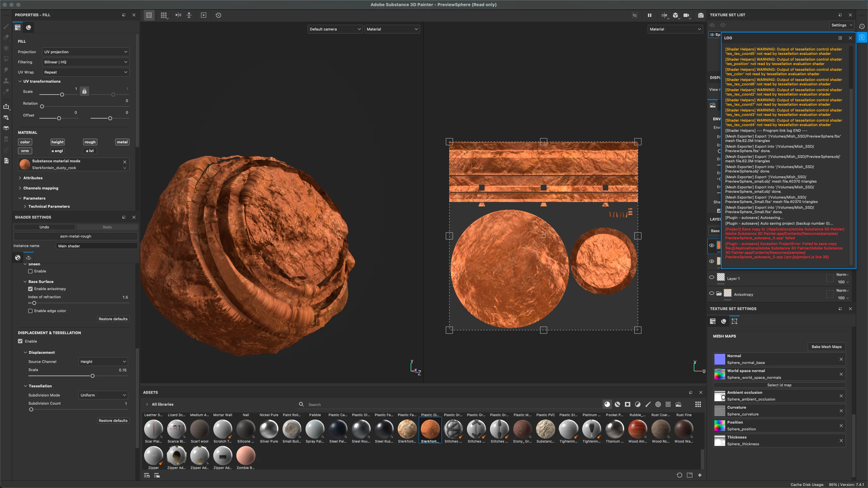Click the camera screenshot icon in viewport toolbar

point(701,15)
